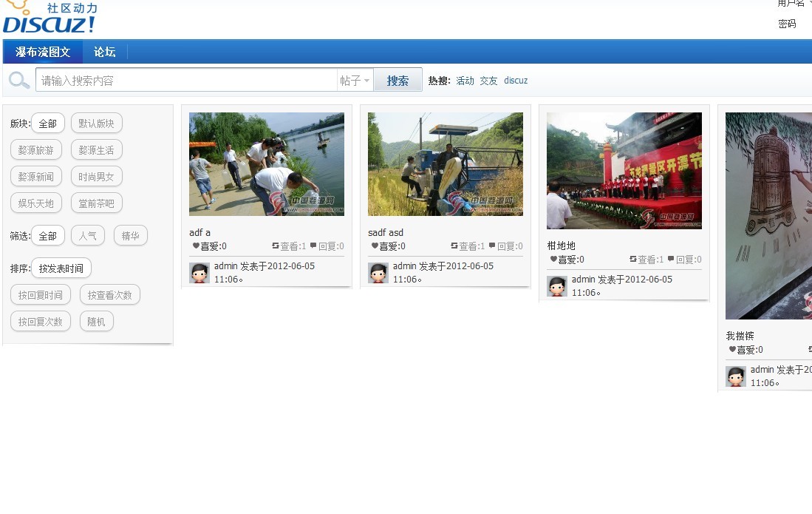This screenshot has height=514, width=812.
Task: Click the heart like icon on '柑地地' card
Action: click(553, 259)
